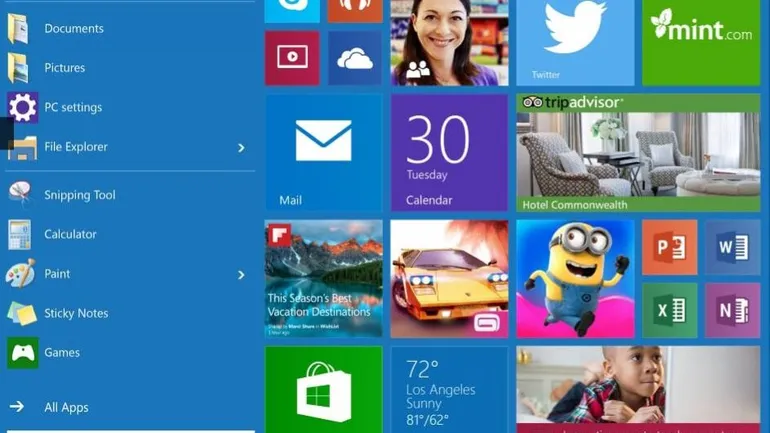Image resolution: width=770 pixels, height=433 pixels.
Task: Open the Documents folder icon
Action: (18, 28)
